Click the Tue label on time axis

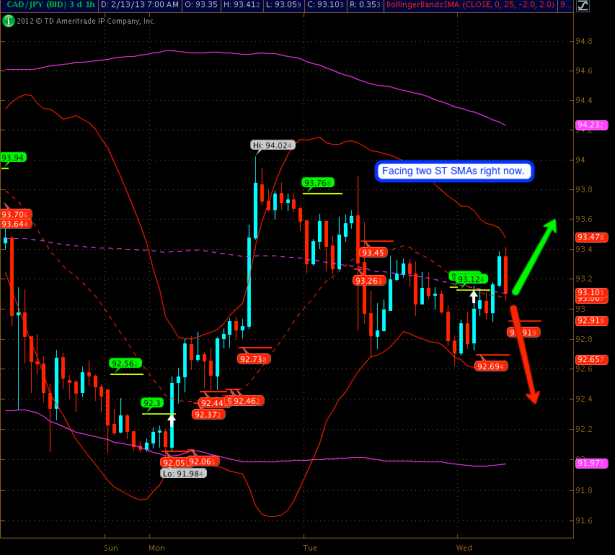coord(309,548)
